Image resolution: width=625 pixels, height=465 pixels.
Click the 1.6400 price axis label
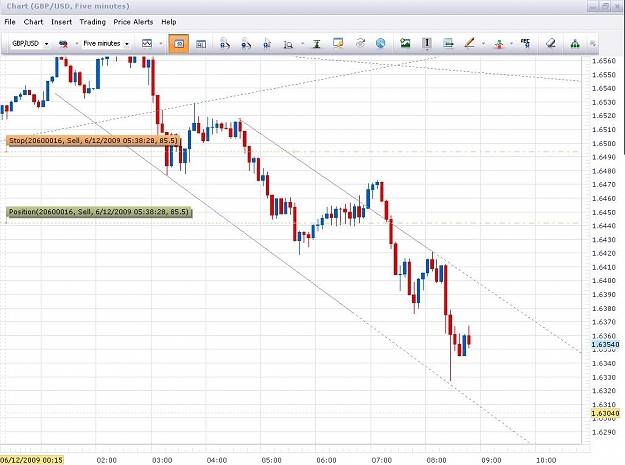(x=604, y=281)
